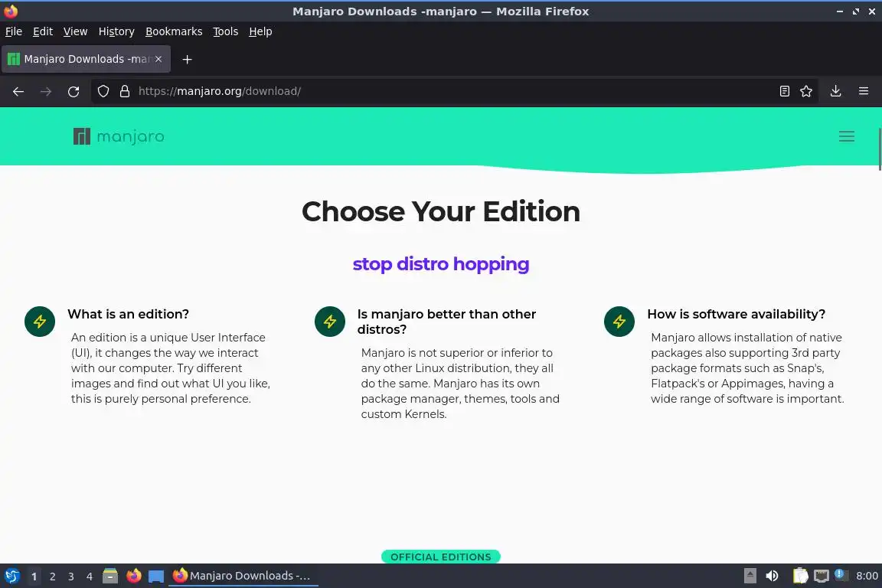Screen dimensions: 882x588
Task: Click lightning icon beside 'How is software availability?'
Action: (x=619, y=322)
